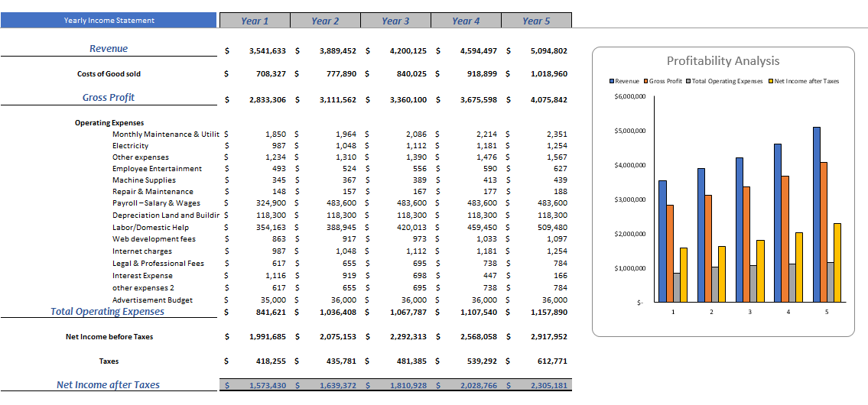Click the Net Income after Taxes label
Image resolution: width=868 pixels, height=405 pixels.
pos(108,385)
